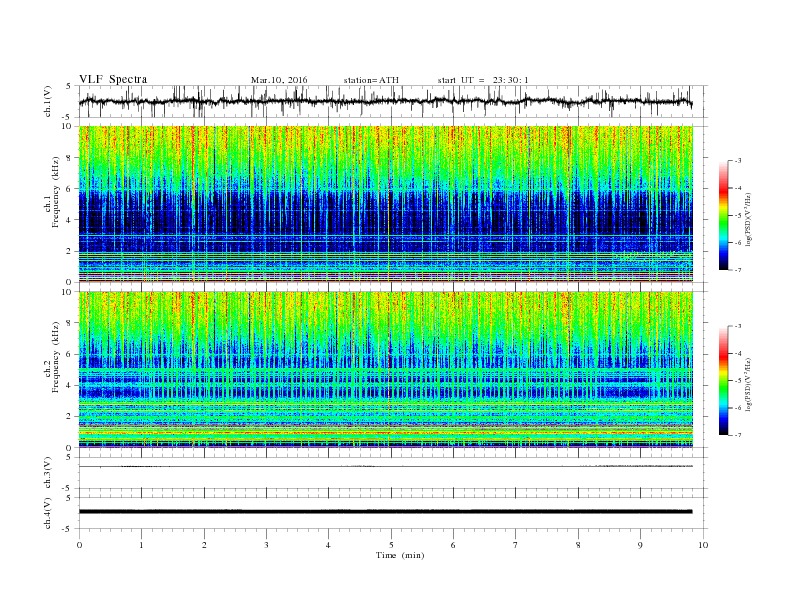
Task: Click the time axis tick label '0'
Action: pos(79,545)
